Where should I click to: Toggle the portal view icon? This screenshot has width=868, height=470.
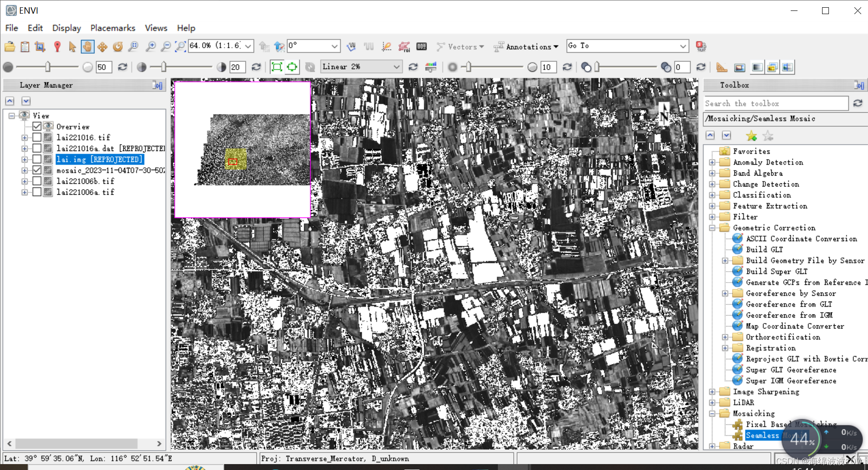click(x=740, y=67)
